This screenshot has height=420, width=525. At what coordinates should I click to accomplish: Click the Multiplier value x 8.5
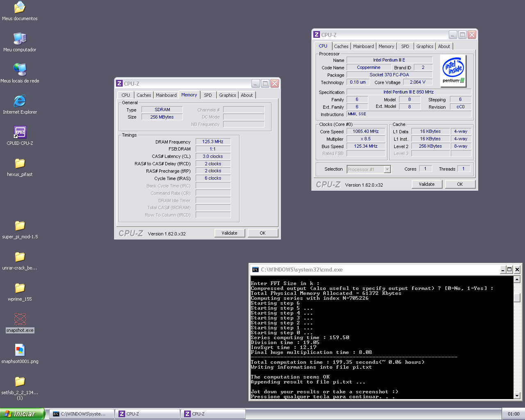click(366, 139)
